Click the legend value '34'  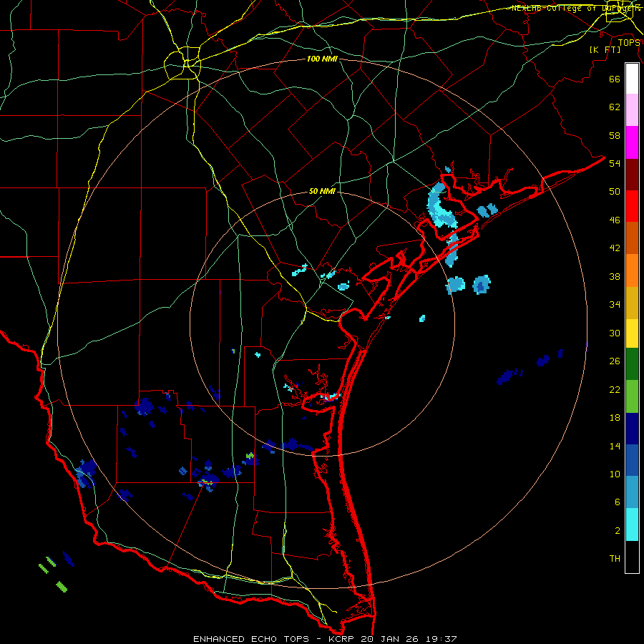coord(615,305)
